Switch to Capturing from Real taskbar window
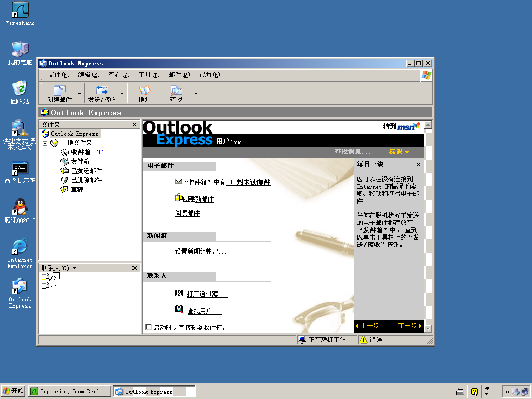Screen dimensions: 532x399 coord(69,392)
